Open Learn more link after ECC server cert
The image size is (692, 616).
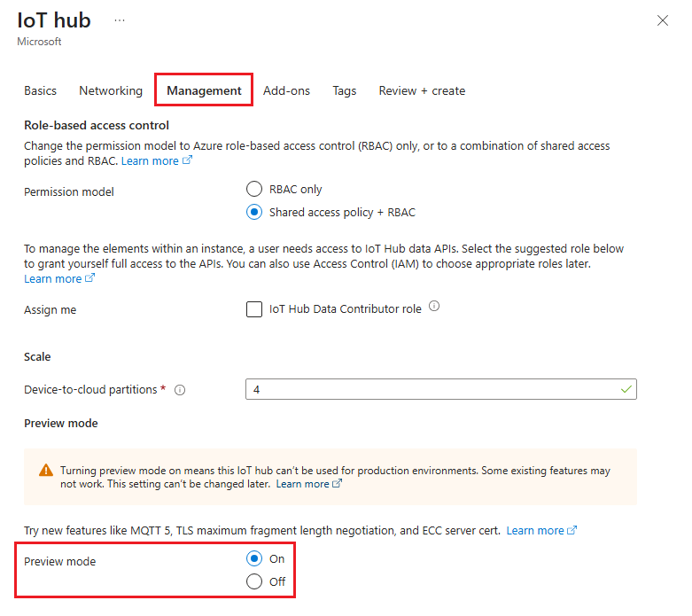tap(536, 530)
